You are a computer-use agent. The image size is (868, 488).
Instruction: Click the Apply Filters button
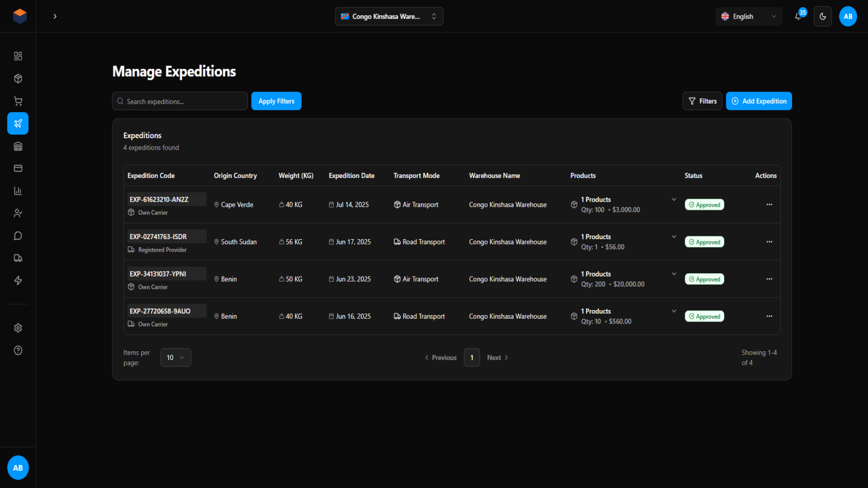tap(276, 101)
